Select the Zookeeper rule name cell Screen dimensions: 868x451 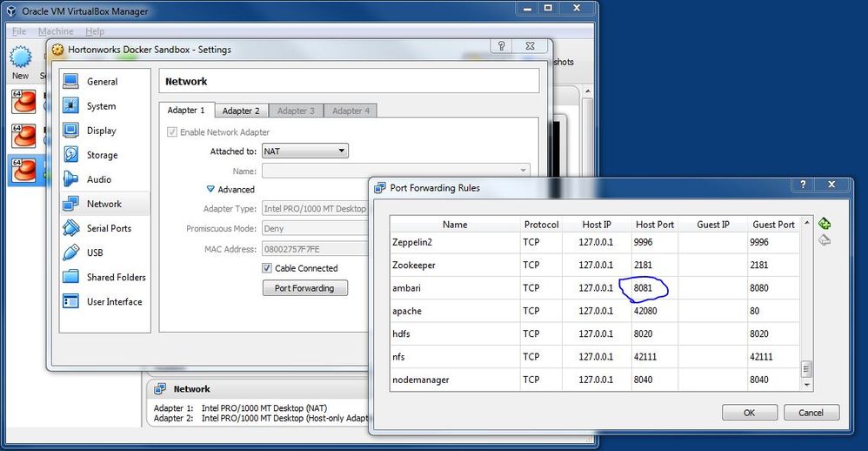click(x=455, y=265)
